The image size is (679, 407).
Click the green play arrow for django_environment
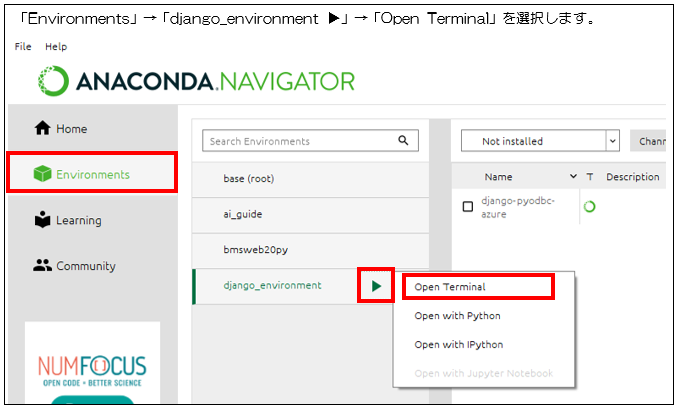click(376, 286)
